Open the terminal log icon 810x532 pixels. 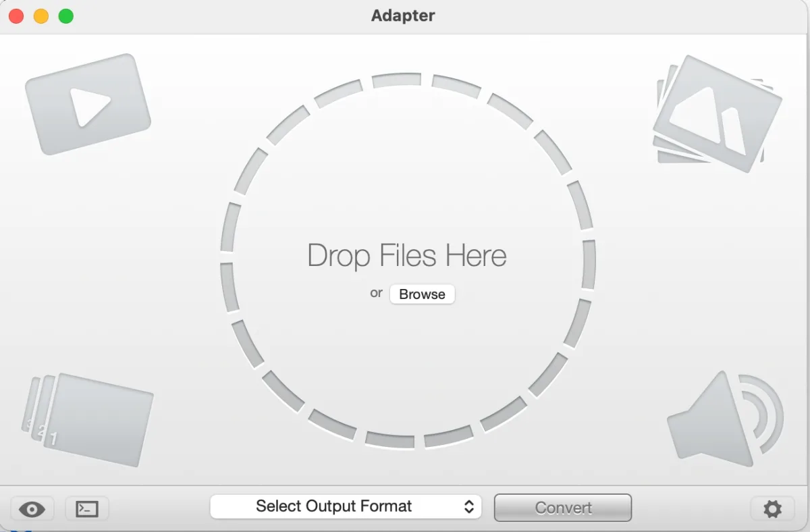point(87,509)
